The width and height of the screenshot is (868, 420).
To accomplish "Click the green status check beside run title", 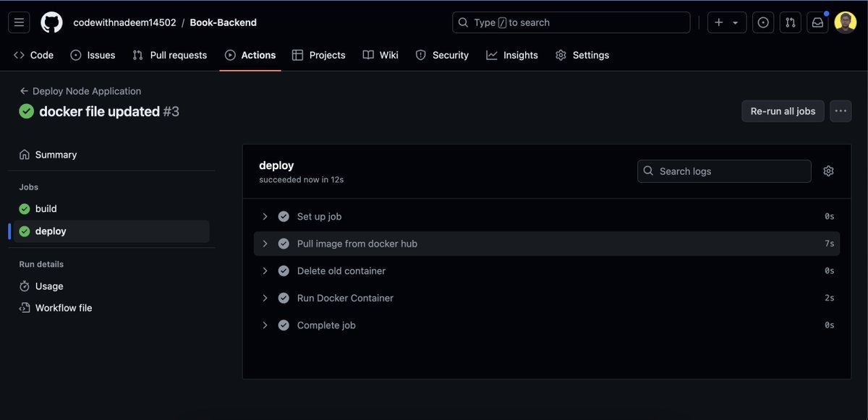I will point(27,111).
